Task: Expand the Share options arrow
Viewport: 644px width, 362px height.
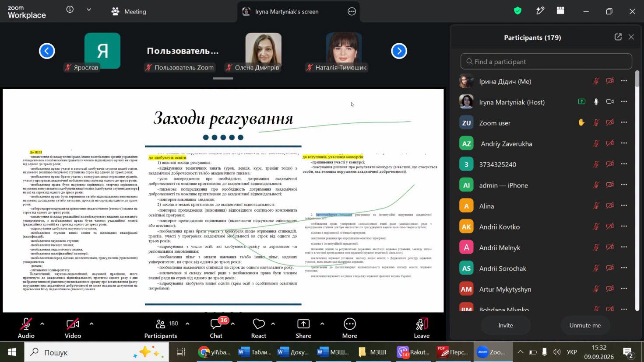Action: 322,324
